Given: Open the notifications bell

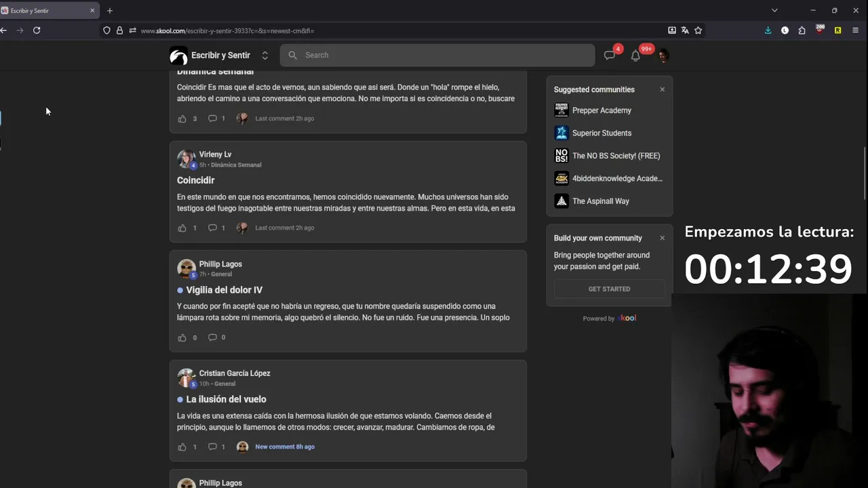Looking at the screenshot, I should (635, 56).
